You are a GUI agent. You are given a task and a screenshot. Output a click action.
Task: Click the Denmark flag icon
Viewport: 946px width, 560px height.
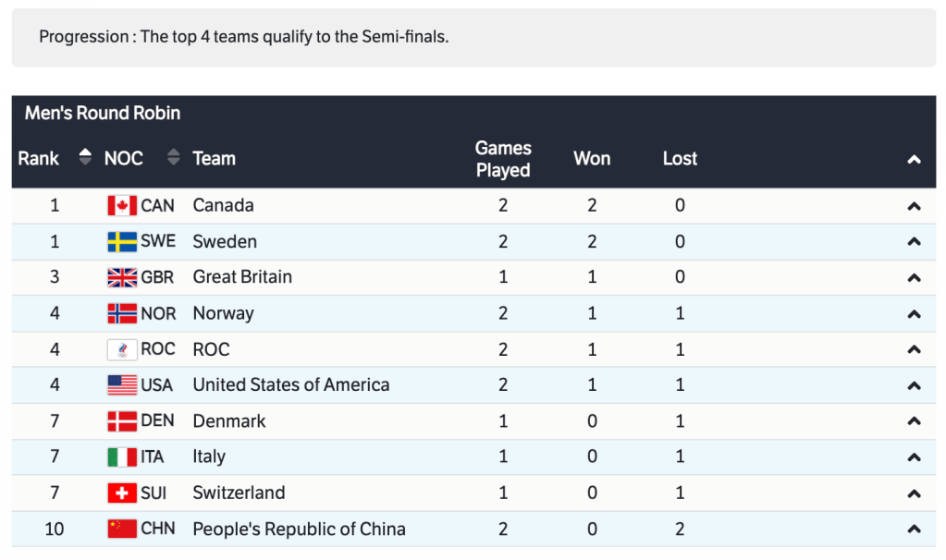pos(122,421)
